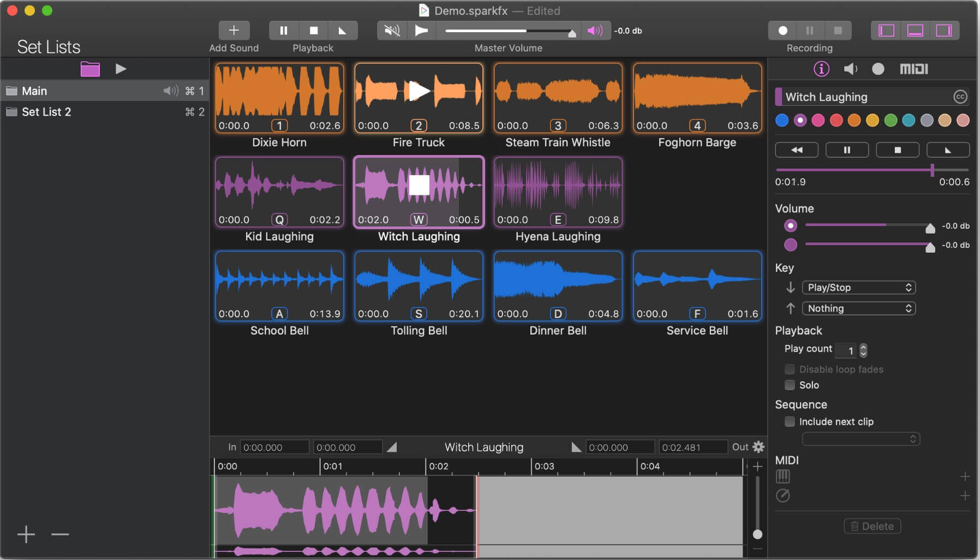This screenshot has height=560, width=980.
Task: Open the editor settings gear icon
Action: point(758,447)
